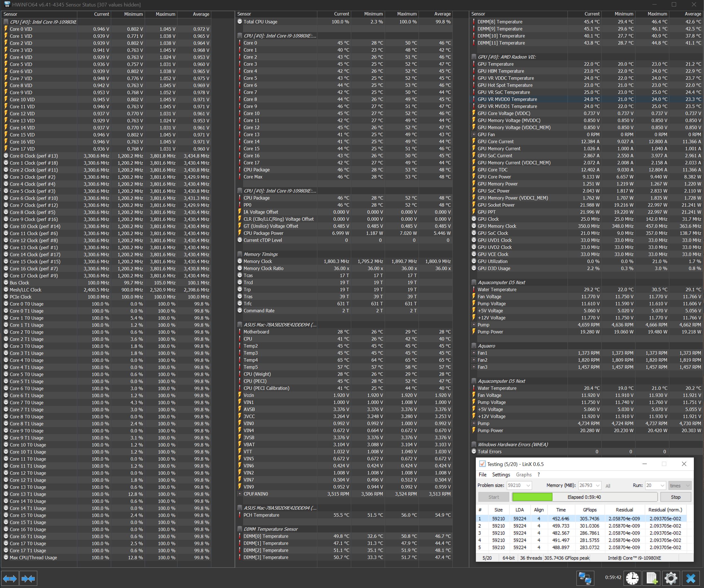Open the Problem size dropdown

(528, 485)
